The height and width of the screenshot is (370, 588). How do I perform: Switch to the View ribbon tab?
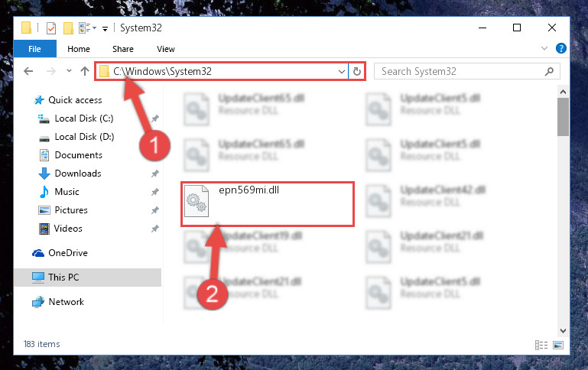(166, 49)
